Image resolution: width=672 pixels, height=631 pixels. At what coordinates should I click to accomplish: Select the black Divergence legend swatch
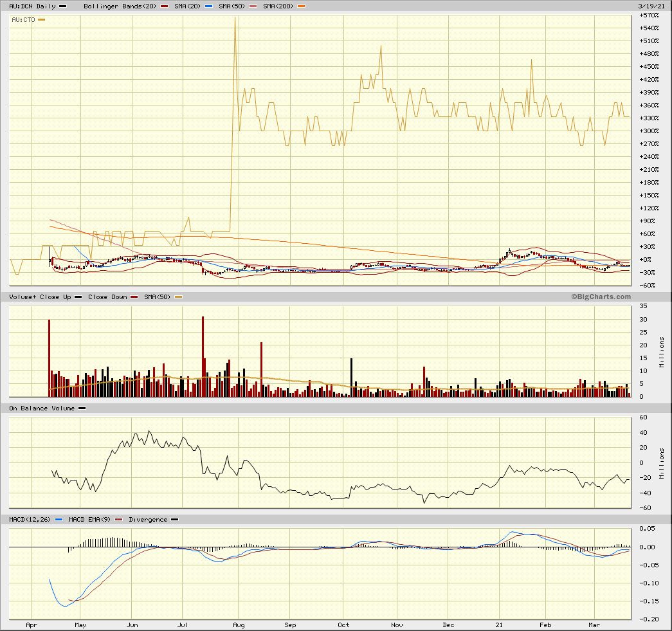(x=174, y=519)
